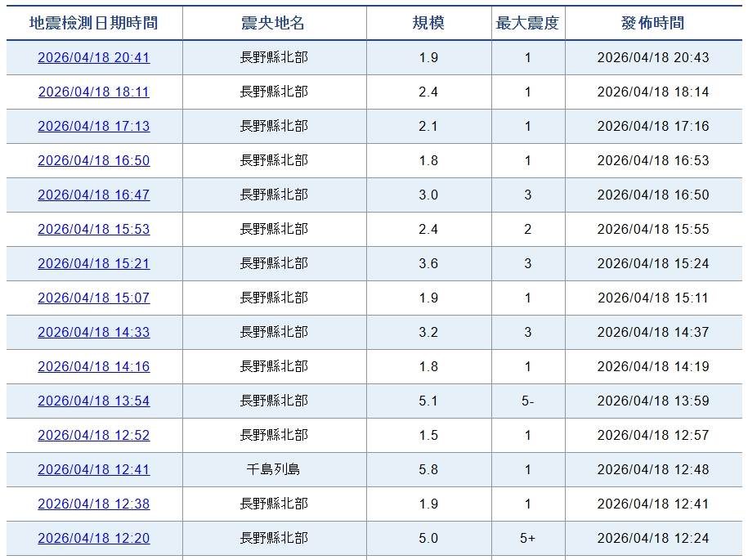The height and width of the screenshot is (560, 748).
Task: Open the 2026/04/18 20:41 earthquake link
Action: (x=94, y=57)
